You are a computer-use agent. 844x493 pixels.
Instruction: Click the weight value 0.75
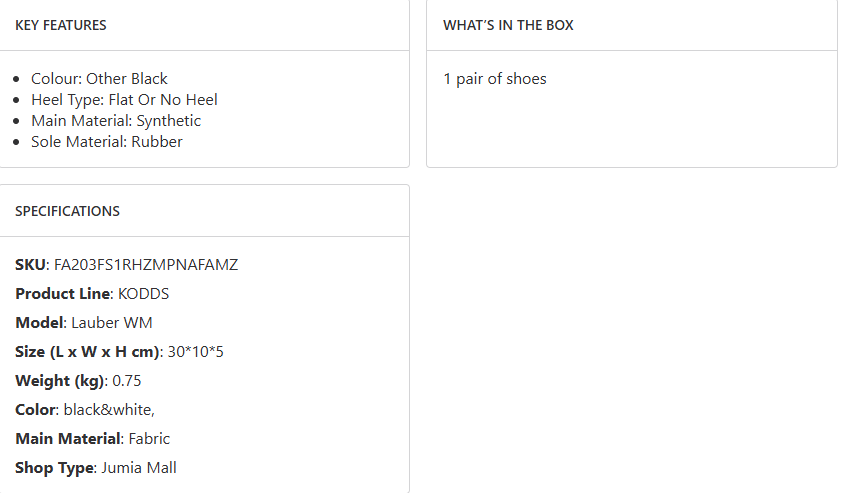pos(129,381)
